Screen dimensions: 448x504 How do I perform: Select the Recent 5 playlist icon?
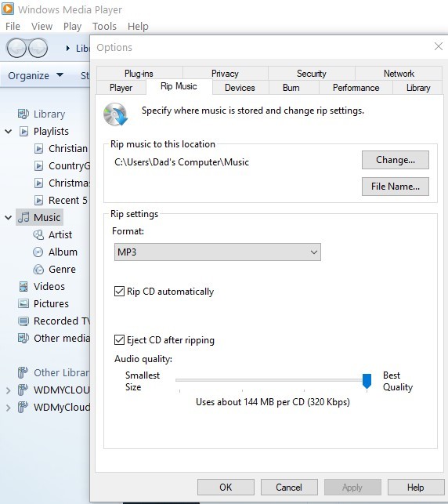tap(38, 200)
